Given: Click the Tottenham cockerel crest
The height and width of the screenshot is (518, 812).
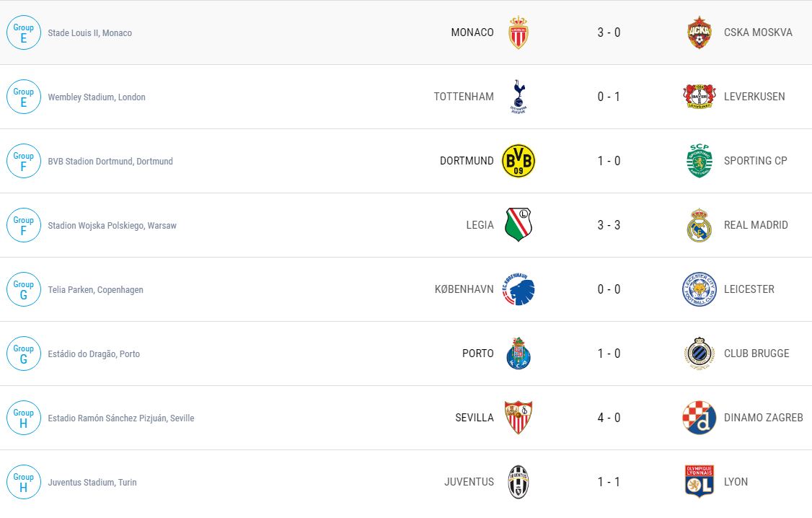Looking at the screenshot, I should click(518, 97).
